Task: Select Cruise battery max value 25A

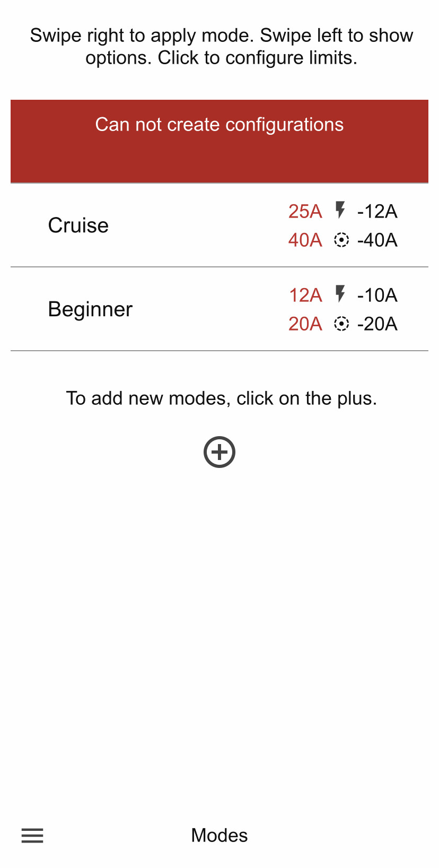Action: tap(305, 212)
